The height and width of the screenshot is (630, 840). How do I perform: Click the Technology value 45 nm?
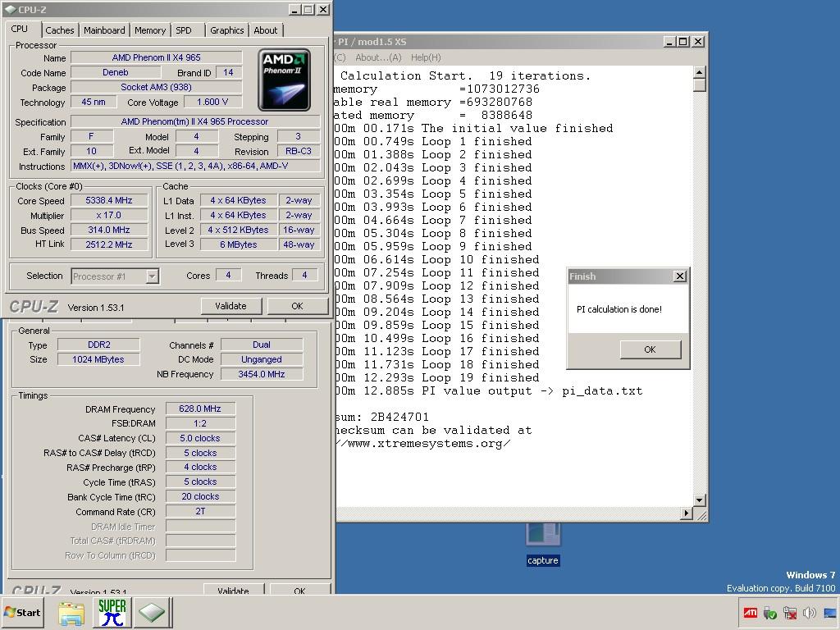point(94,102)
